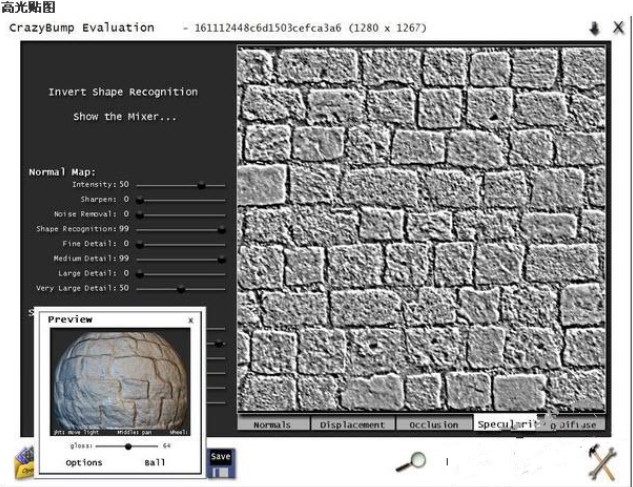
Task: Click the stone wall specularity texture image
Action: (x=421, y=230)
